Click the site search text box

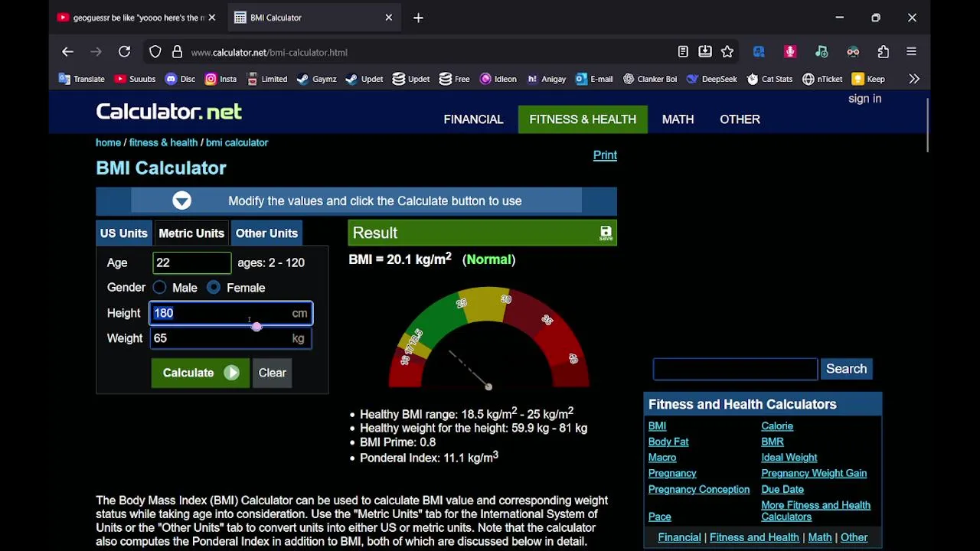click(735, 369)
